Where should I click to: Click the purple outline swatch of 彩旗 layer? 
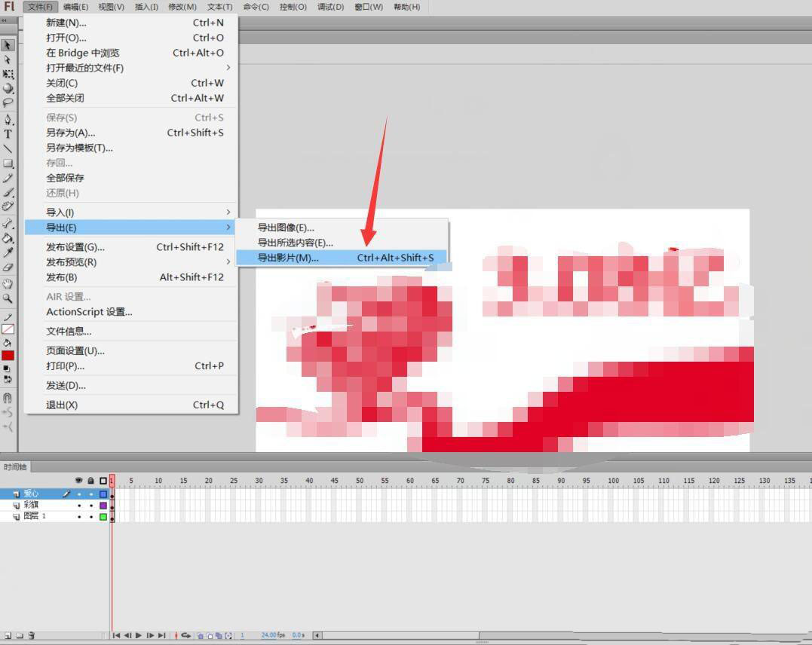pos(103,506)
